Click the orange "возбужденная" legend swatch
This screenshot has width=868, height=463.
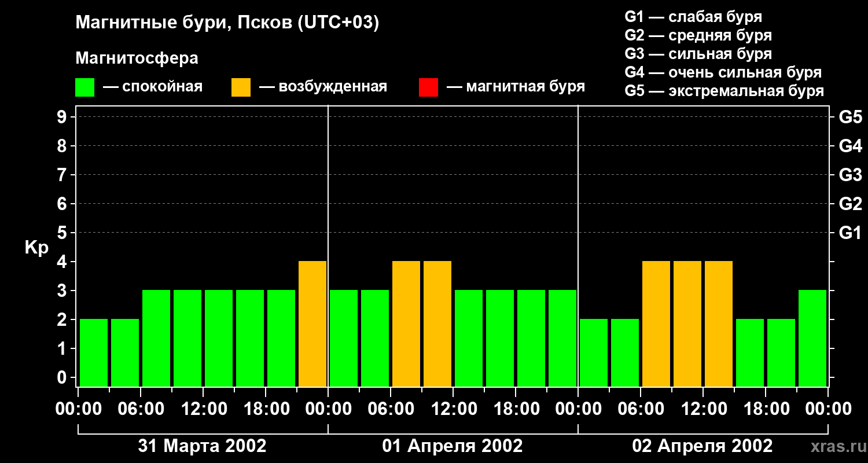241,87
